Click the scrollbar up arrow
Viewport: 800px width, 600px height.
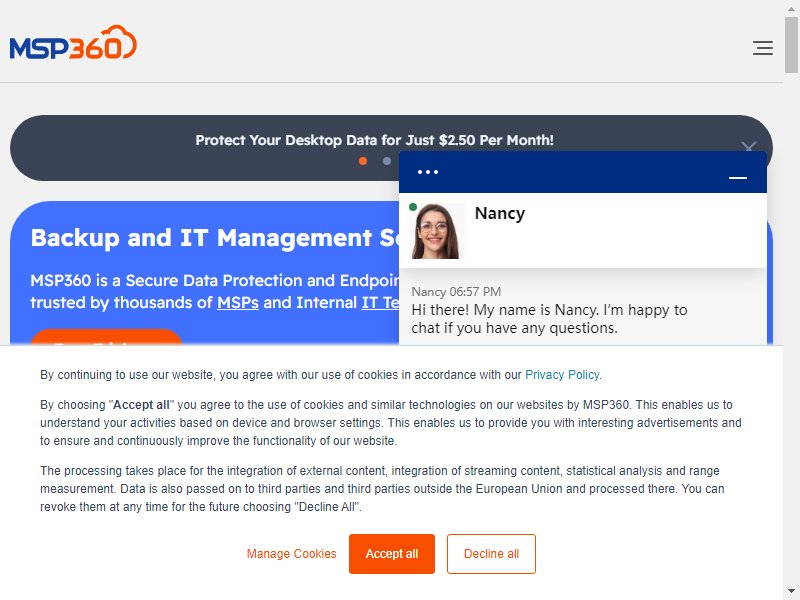(791, 8)
